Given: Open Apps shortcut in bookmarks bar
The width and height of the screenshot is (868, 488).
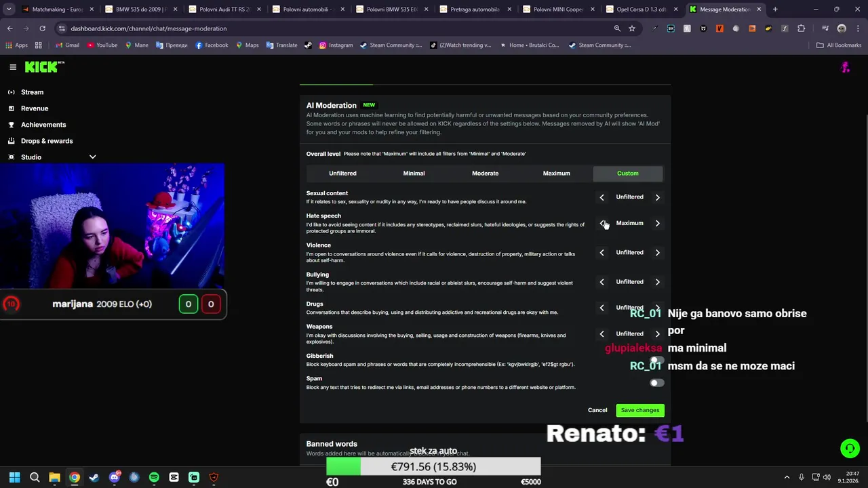Looking at the screenshot, I should [16, 45].
